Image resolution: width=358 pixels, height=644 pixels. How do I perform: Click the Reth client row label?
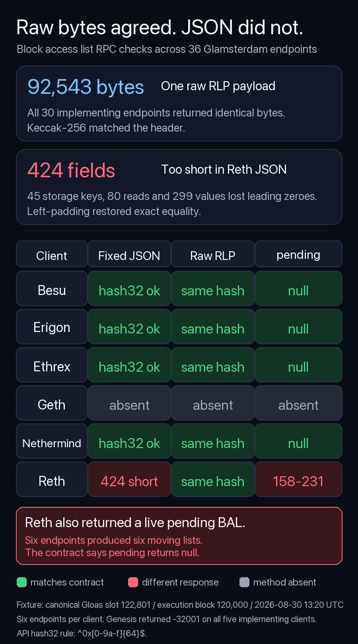coord(52,479)
